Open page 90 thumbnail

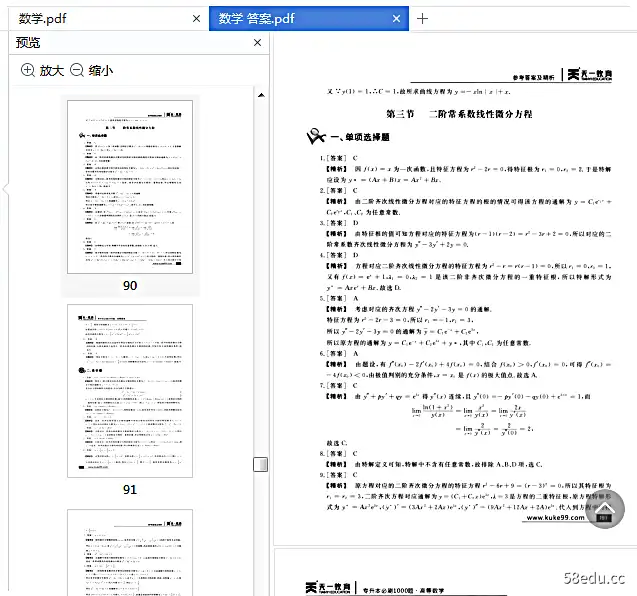point(130,187)
